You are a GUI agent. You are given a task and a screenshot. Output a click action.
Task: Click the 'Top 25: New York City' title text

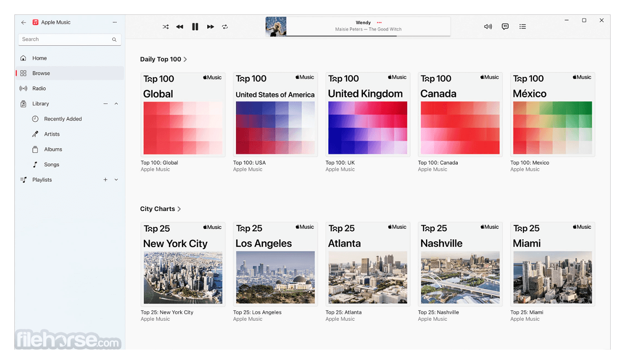click(x=167, y=313)
